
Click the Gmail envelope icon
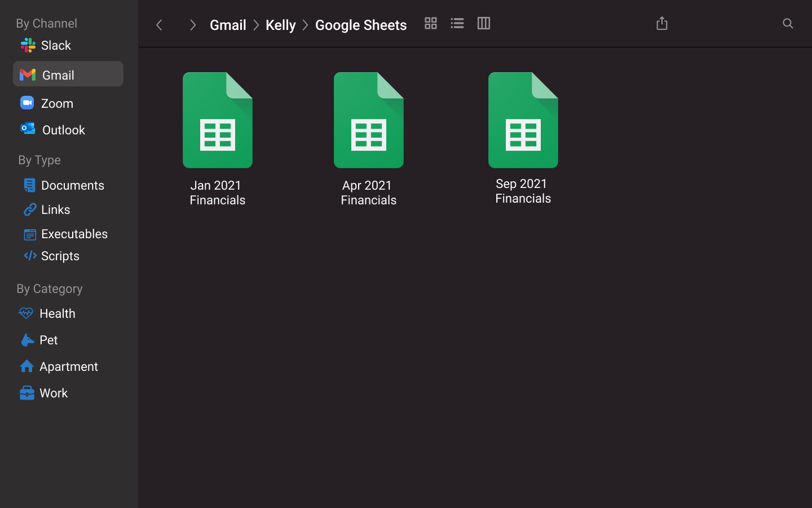pos(28,75)
